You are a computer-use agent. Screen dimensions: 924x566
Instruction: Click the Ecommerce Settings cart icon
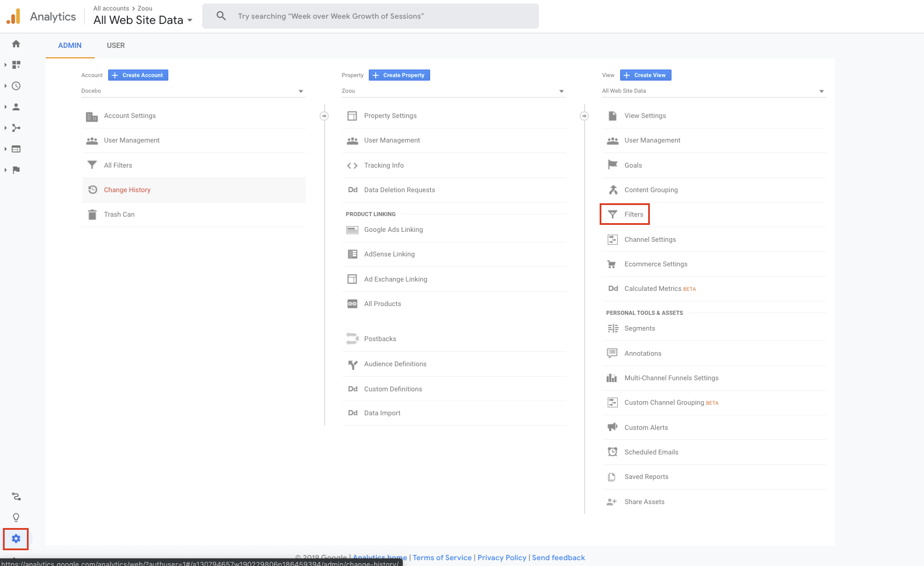(612, 264)
